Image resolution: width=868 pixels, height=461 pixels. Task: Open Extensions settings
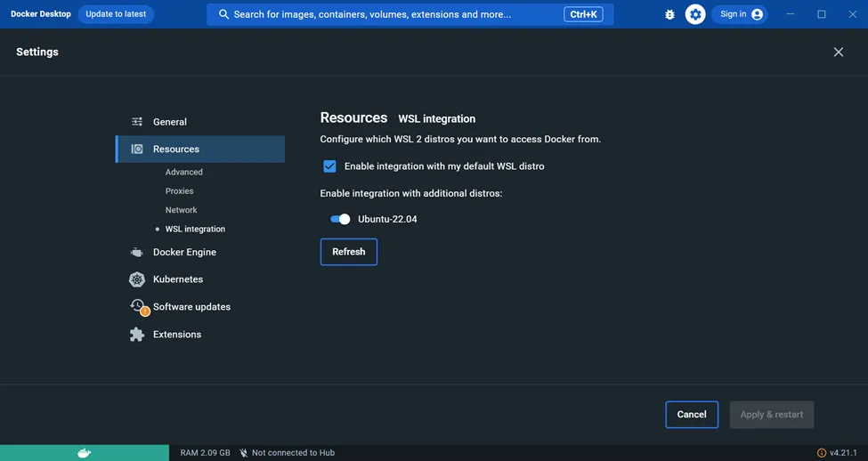(199, 335)
